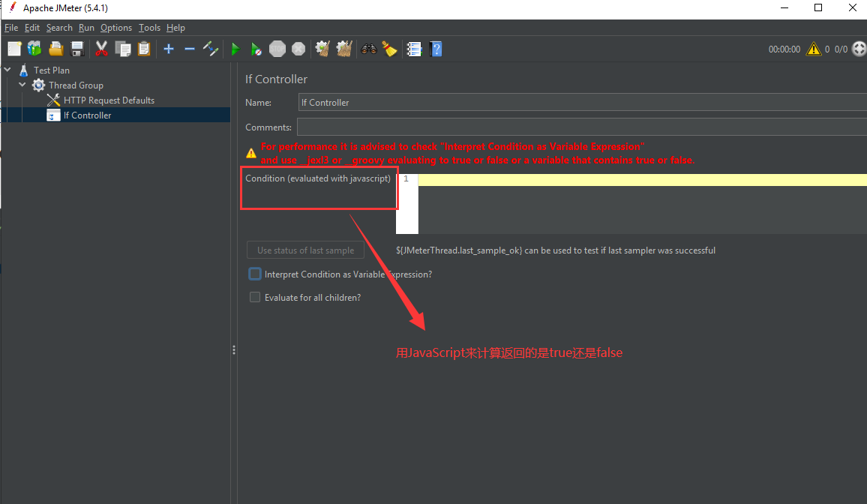Enable Interpret Condition as Variable Expression
867x504 pixels.
(255, 274)
